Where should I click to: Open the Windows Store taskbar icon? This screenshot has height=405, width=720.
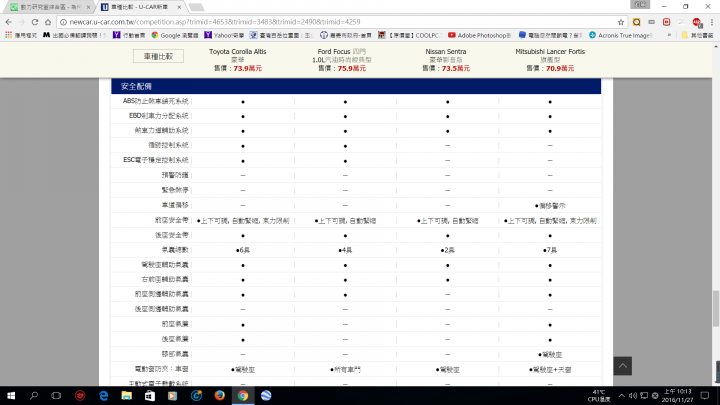click(x=150, y=395)
